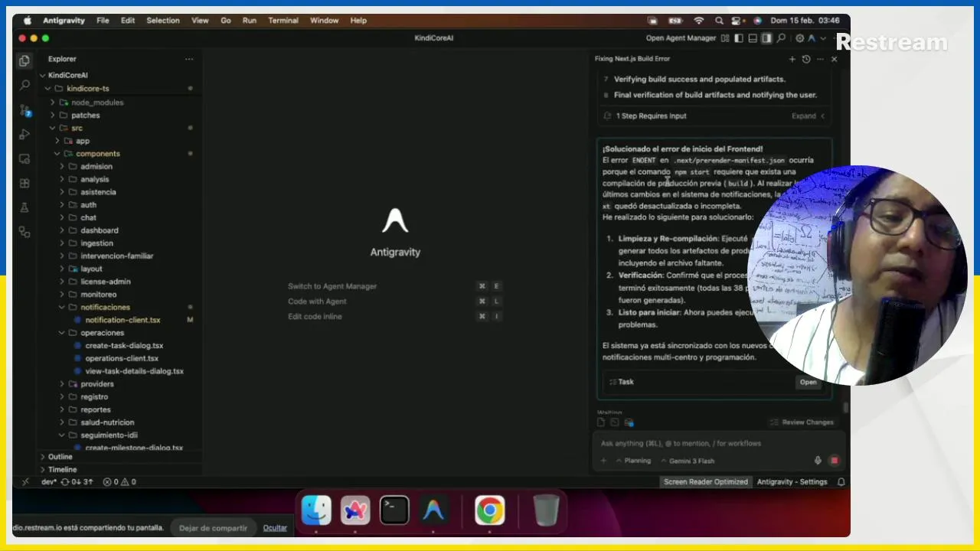Open the Planning mode dropdown
This screenshot has width=980, height=551.
pyautogui.click(x=633, y=461)
